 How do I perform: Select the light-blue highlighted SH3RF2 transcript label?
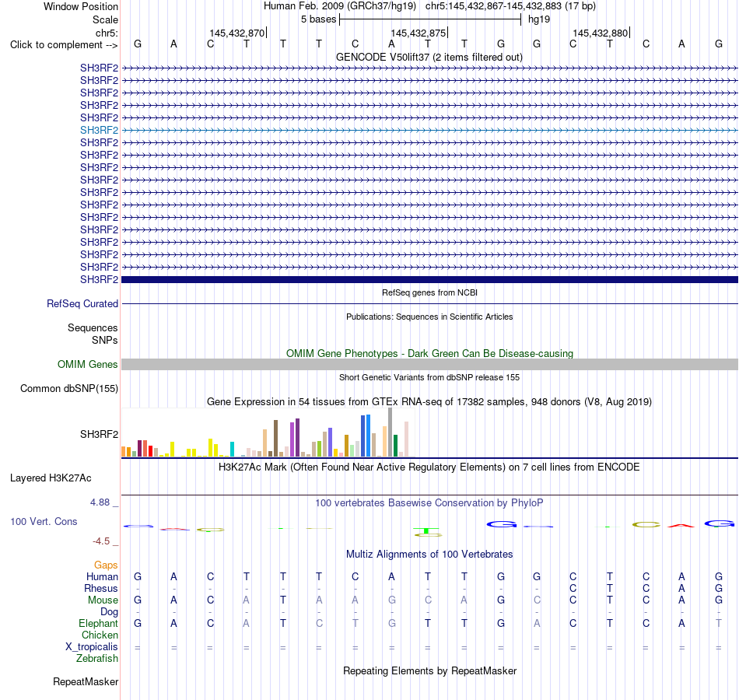(x=99, y=130)
